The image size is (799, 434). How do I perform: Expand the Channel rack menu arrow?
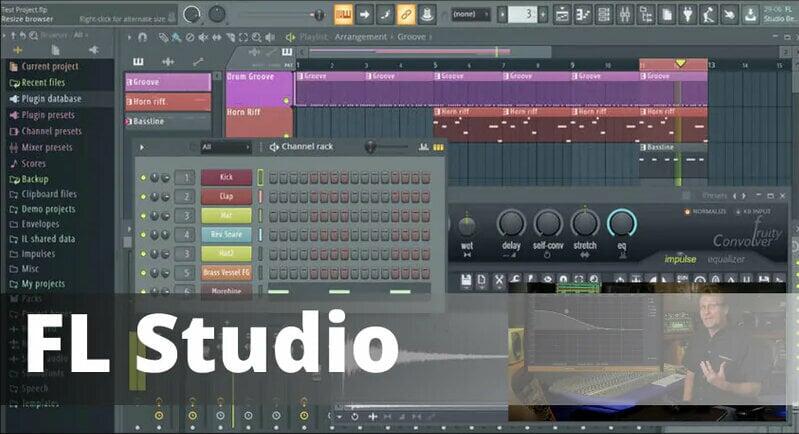point(142,147)
